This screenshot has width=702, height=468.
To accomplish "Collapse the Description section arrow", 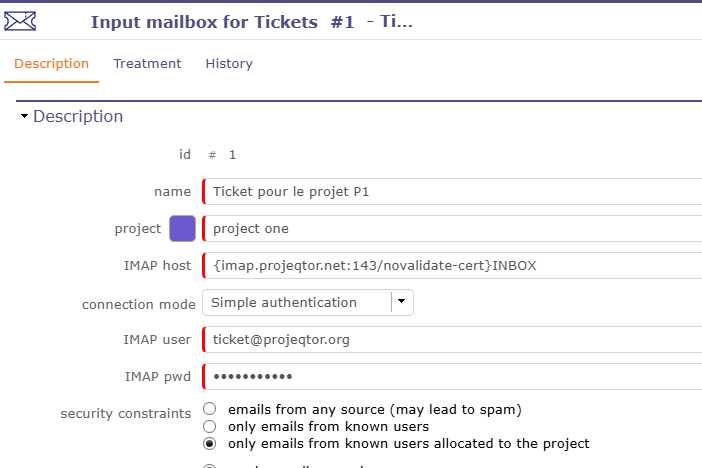I will (24, 117).
